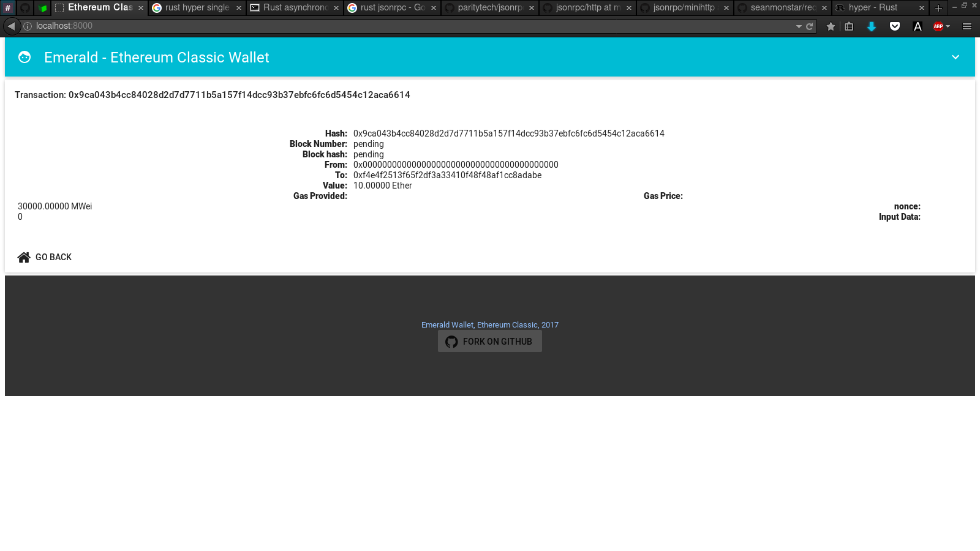Click the Transaction title heading
The height and width of the screenshot is (551, 980).
coord(213,95)
